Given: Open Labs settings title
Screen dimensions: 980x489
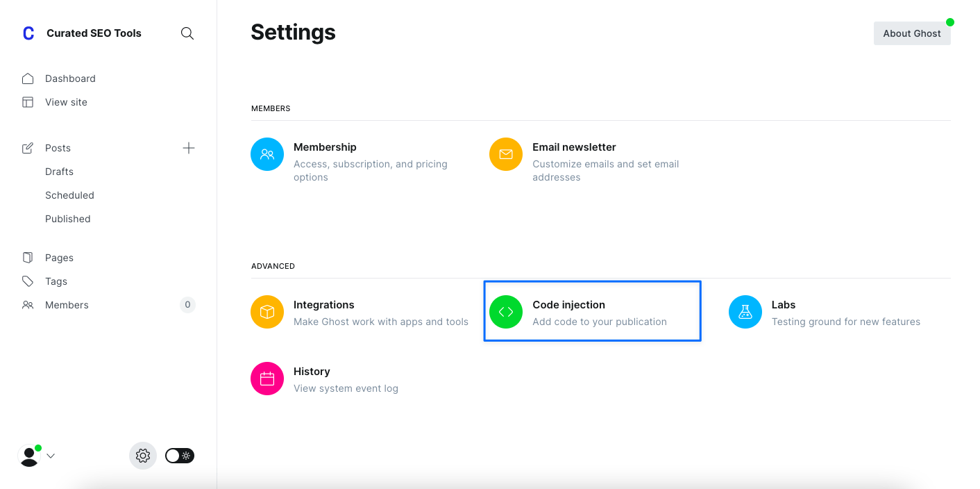Looking at the screenshot, I should pos(784,305).
